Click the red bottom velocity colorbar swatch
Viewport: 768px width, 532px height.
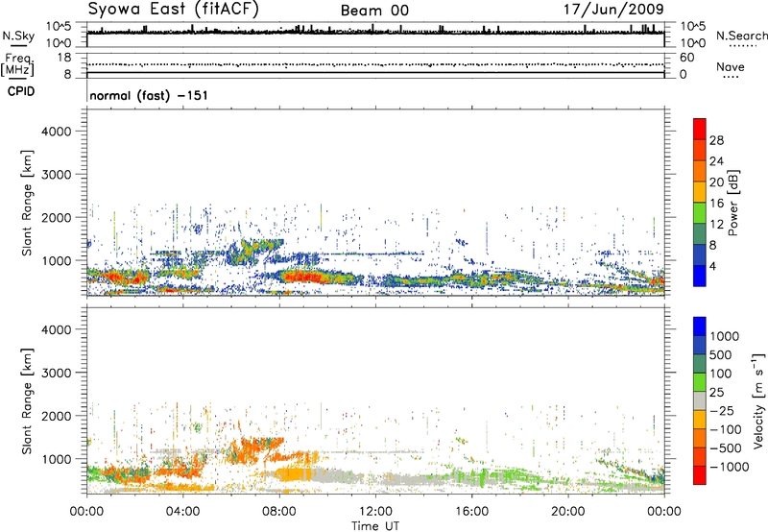[700, 475]
